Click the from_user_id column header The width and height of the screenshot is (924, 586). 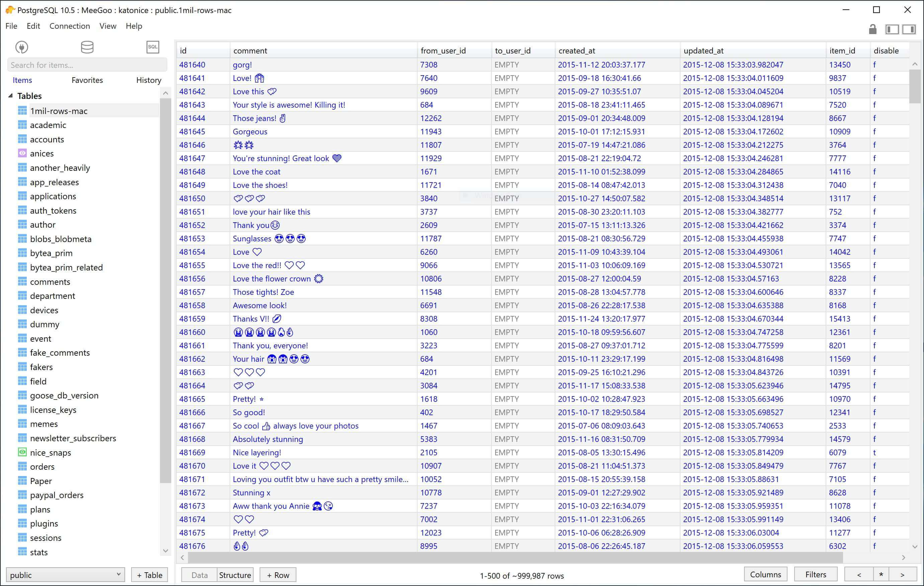point(454,50)
